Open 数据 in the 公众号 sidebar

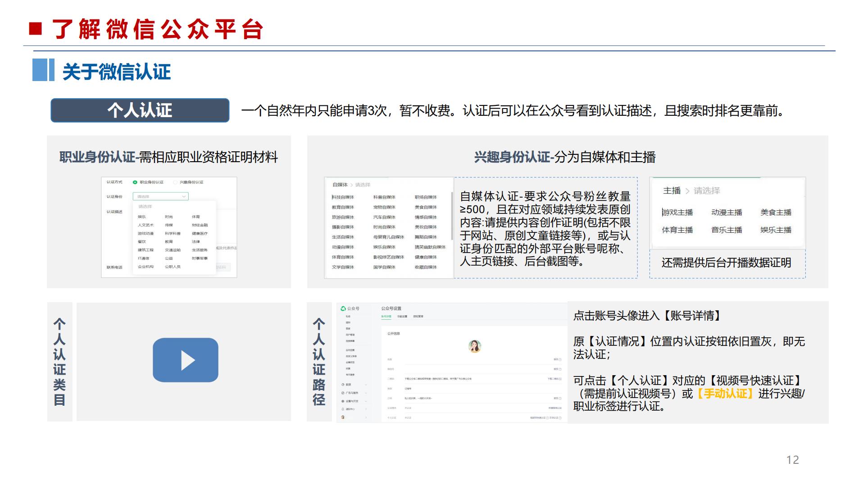pos(349,385)
